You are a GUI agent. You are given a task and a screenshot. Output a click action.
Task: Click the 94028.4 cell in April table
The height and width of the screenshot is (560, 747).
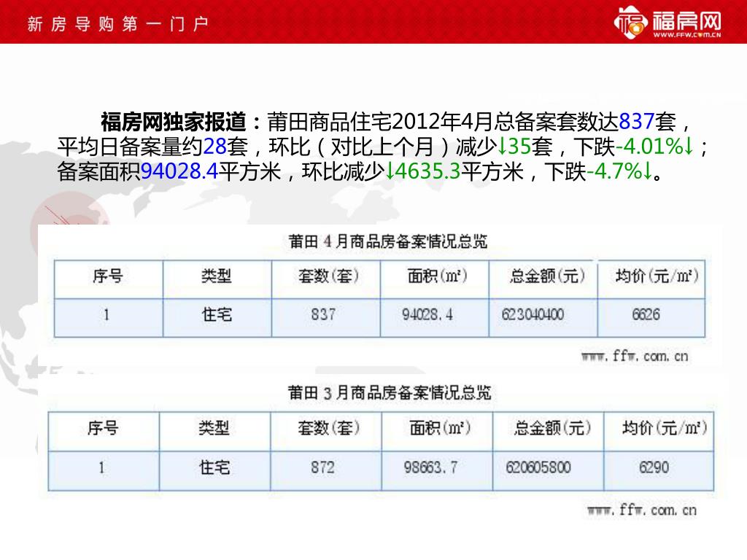(x=427, y=315)
